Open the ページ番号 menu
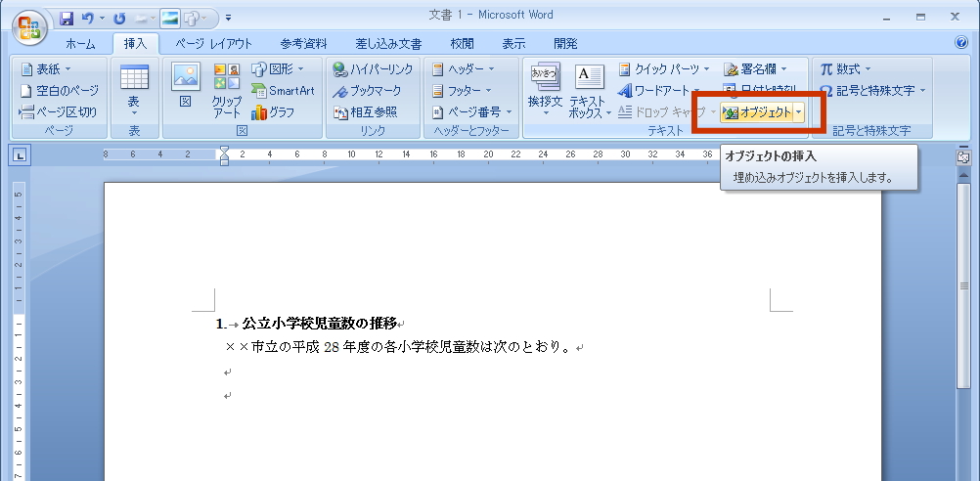 [471, 112]
